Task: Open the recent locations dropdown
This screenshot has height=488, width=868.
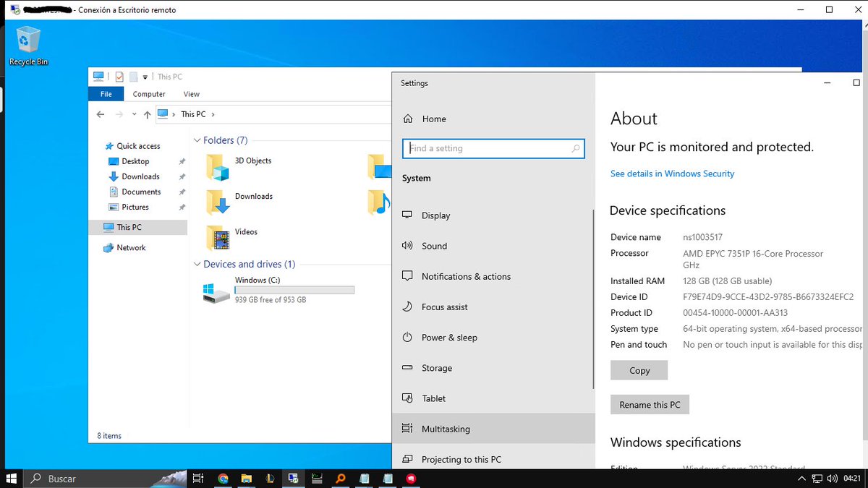Action: [x=135, y=115]
